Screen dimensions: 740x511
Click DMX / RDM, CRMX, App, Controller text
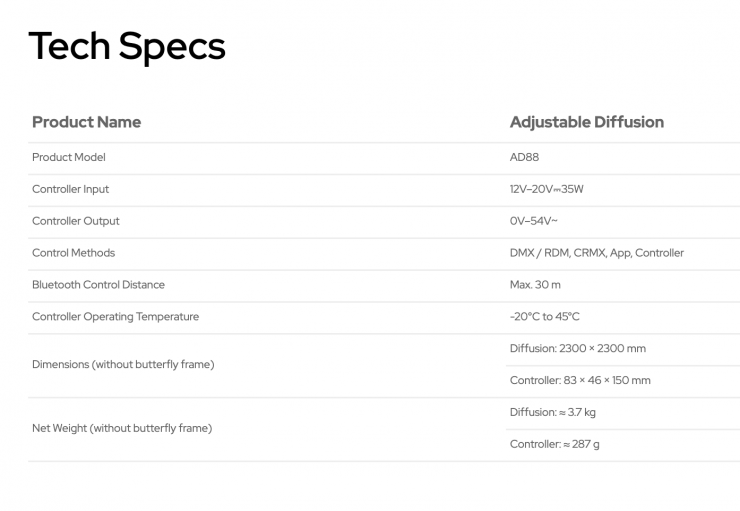coord(597,253)
